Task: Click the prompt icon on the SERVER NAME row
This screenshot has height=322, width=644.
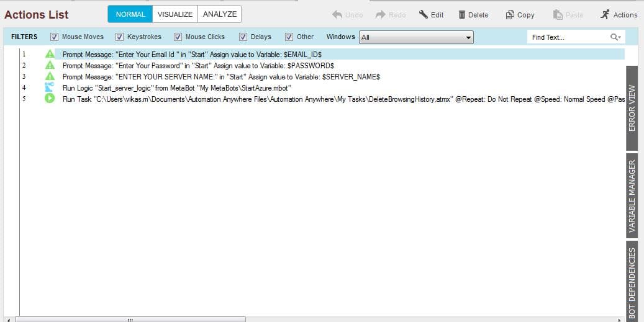Action: click(x=50, y=76)
